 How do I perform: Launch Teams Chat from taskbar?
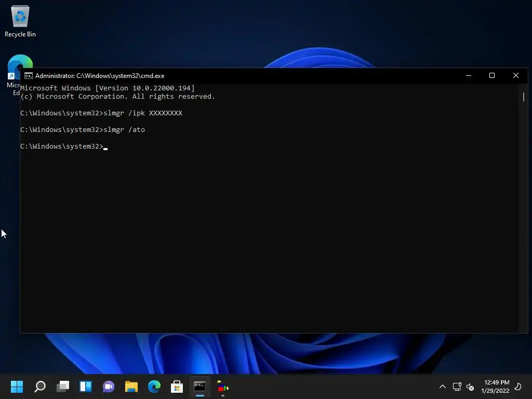point(109,387)
